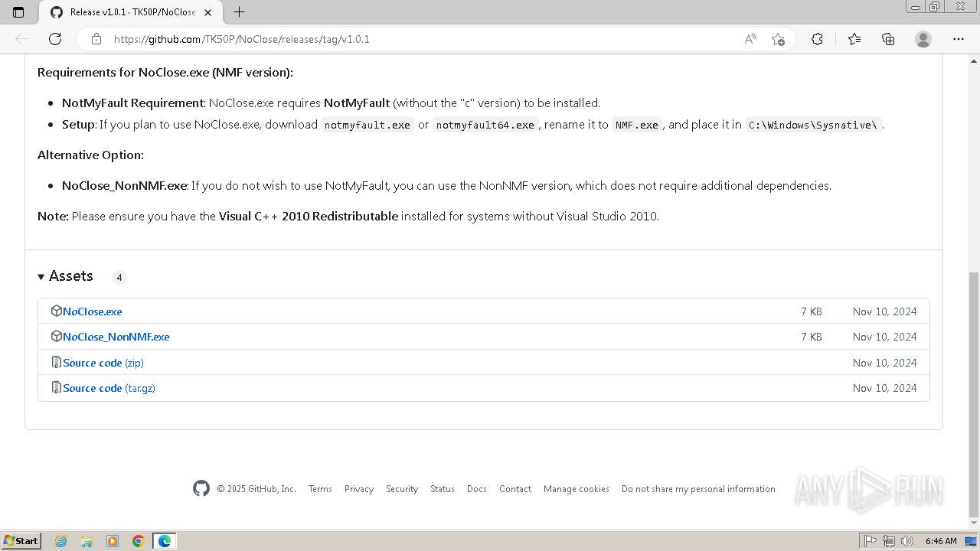This screenshot has height=551, width=980.
Task: Click the 6:46 AM system clock
Action: coord(941,541)
